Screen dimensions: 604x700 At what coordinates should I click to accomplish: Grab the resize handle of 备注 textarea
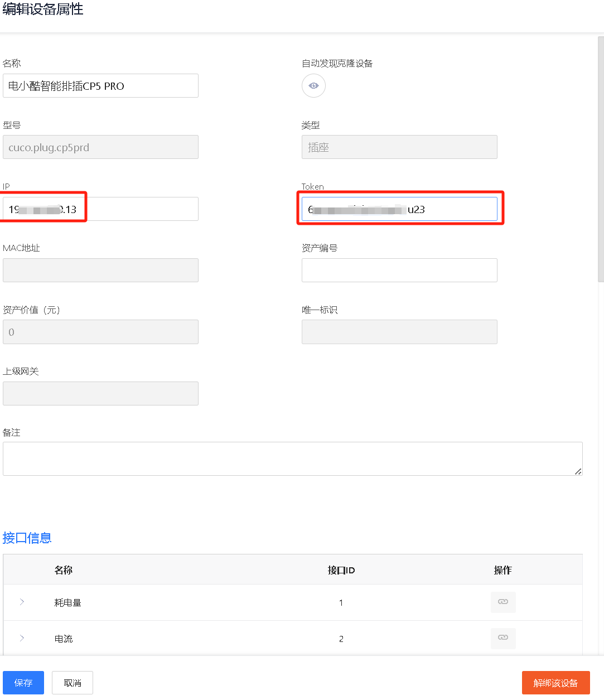[x=578, y=471]
